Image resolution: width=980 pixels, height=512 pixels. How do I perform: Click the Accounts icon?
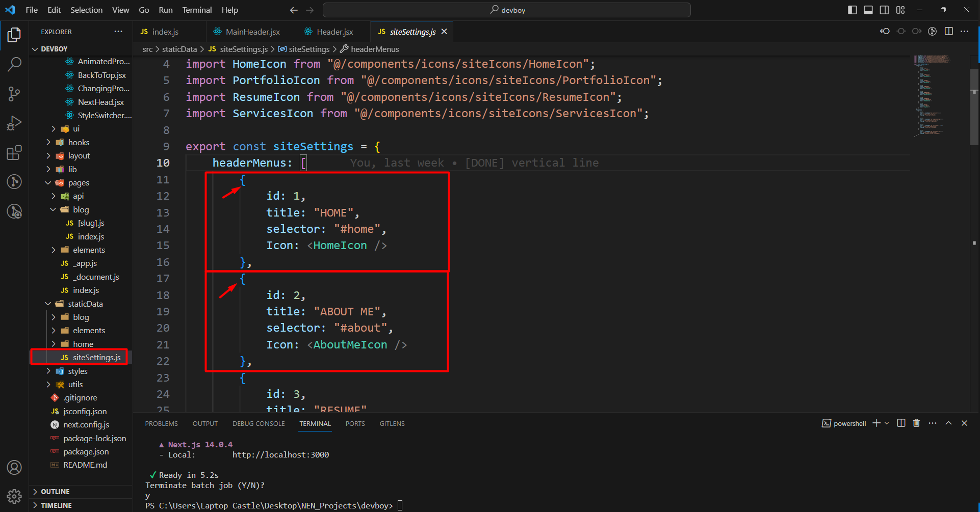(14, 467)
